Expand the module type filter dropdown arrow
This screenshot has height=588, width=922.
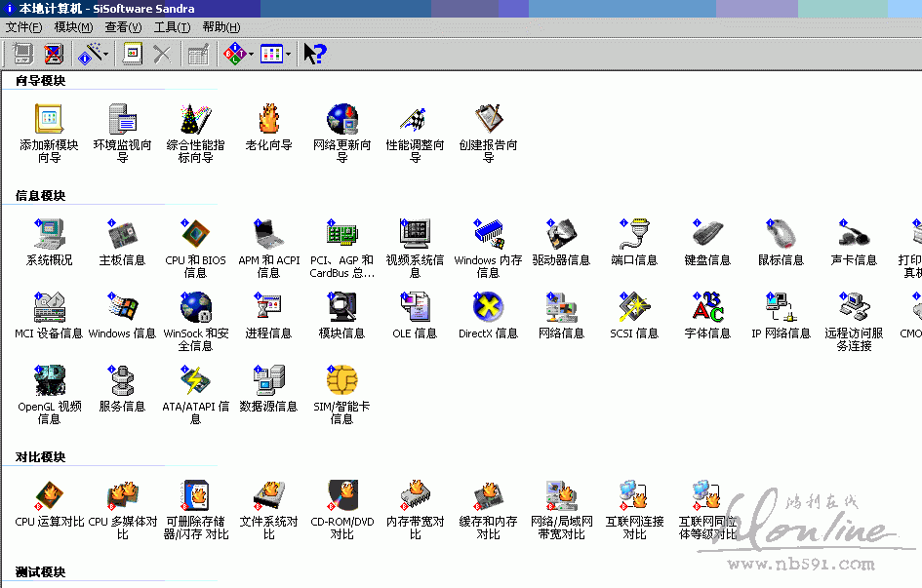pos(251,55)
